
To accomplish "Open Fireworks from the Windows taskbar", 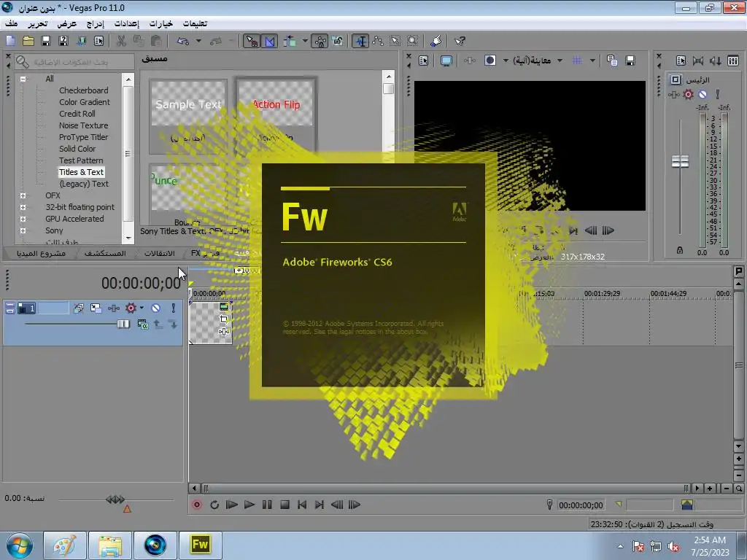I will (201, 545).
